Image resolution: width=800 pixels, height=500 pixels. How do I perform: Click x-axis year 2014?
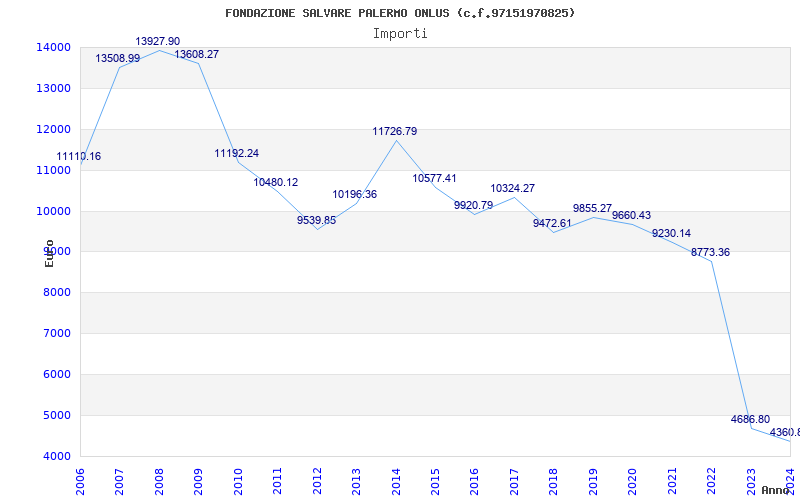pos(396,481)
